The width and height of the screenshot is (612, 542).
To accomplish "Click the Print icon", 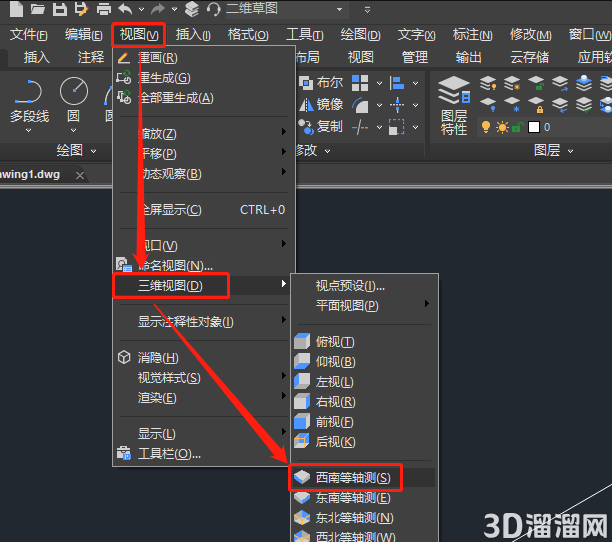I will point(103,9).
